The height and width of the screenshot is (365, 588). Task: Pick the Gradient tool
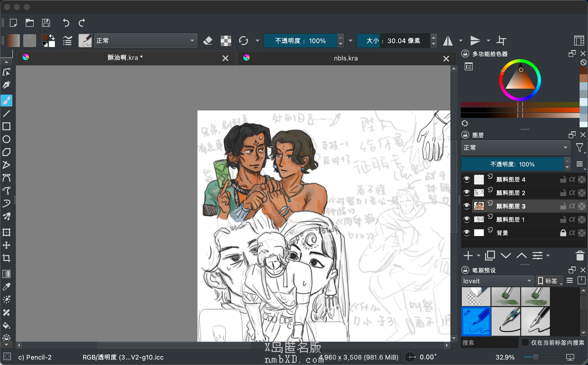point(6,274)
